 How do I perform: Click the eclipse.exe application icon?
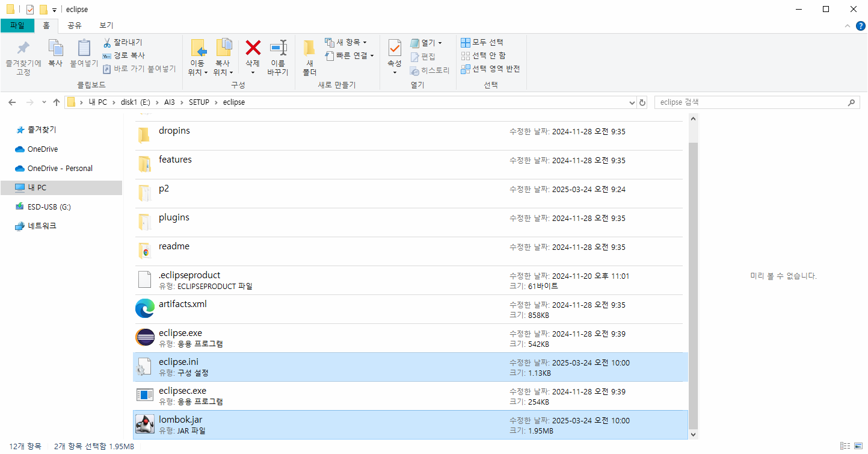point(145,338)
